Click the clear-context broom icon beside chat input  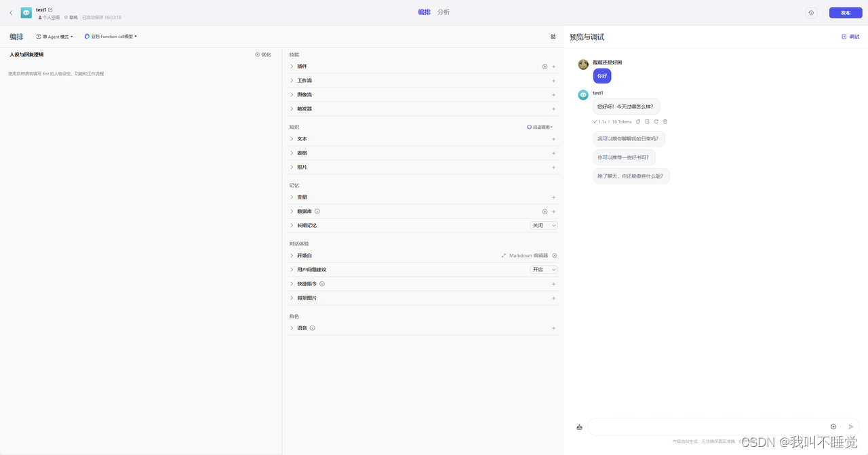tap(579, 427)
